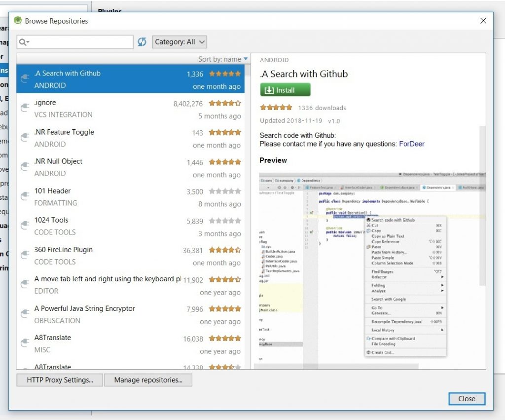Click the plugin icon beside A Powerful Java String Encryptor
Viewport: 505px width, 420px height.
[x=25, y=314]
